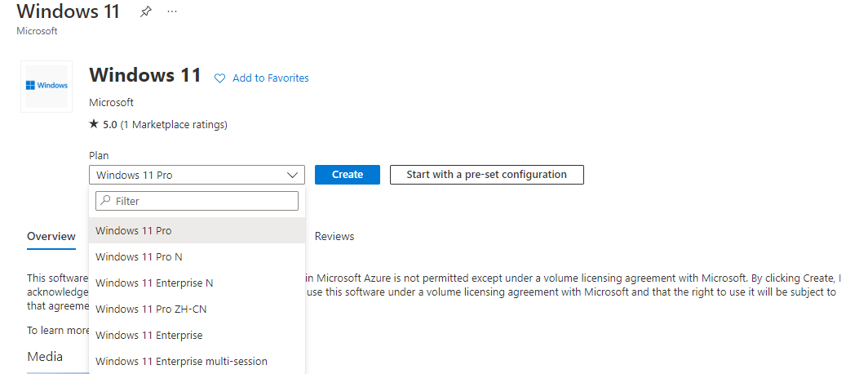Image resolution: width=868 pixels, height=374 pixels.
Task: Pin the Windows 11 page
Action: pos(146,12)
